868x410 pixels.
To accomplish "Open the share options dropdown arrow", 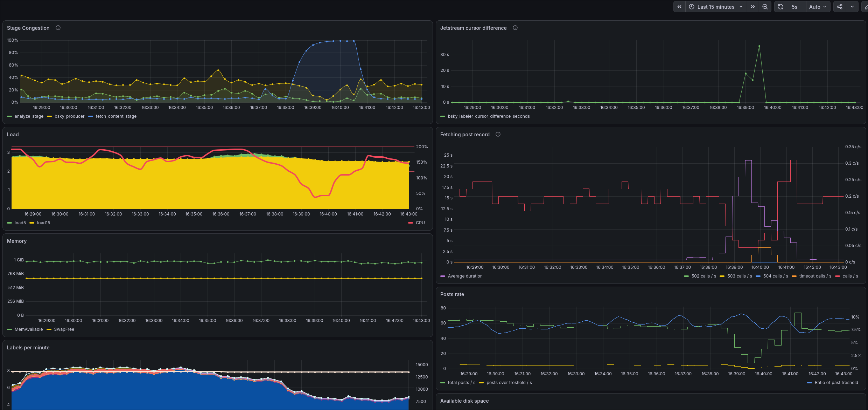I will (852, 7).
